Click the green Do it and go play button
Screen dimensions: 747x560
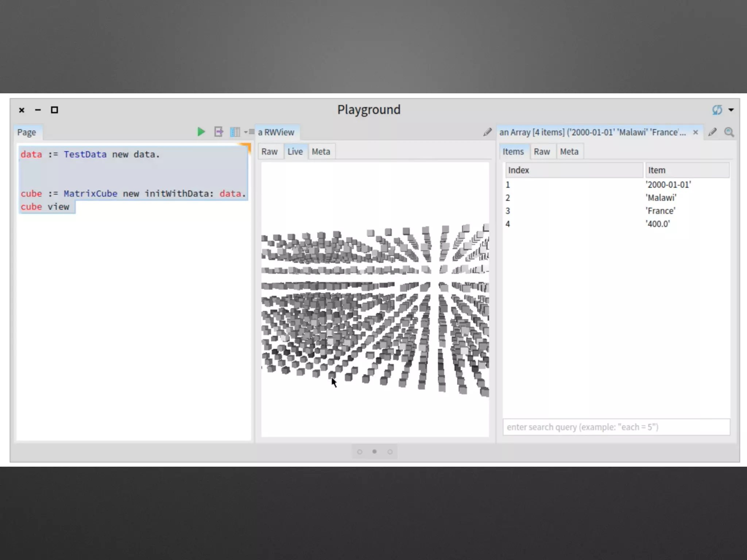[201, 132]
